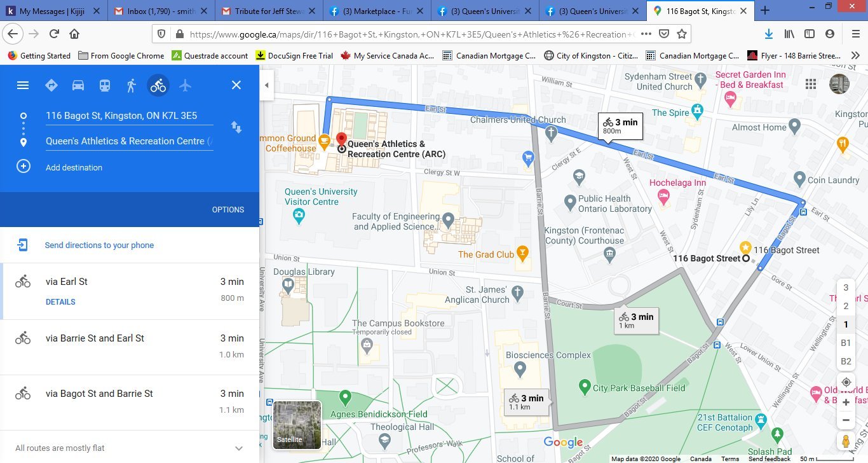Collapse the routes elevation summary chevron
The image size is (868, 463).
coord(238,448)
